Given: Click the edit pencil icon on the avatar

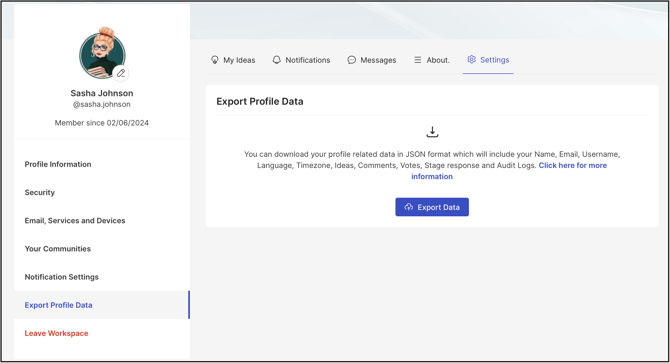Looking at the screenshot, I should [x=121, y=73].
